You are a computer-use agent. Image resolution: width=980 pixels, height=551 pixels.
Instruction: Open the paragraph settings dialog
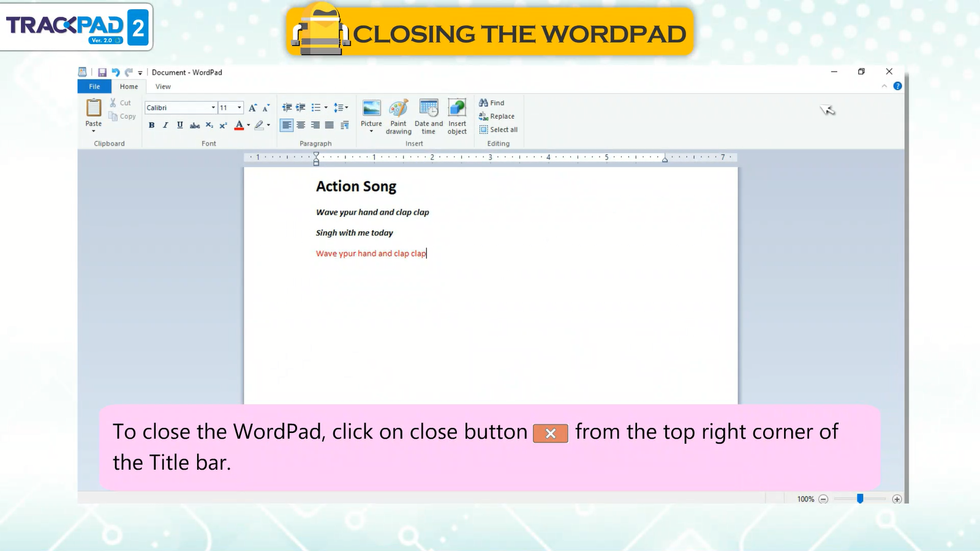[x=344, y=125]
